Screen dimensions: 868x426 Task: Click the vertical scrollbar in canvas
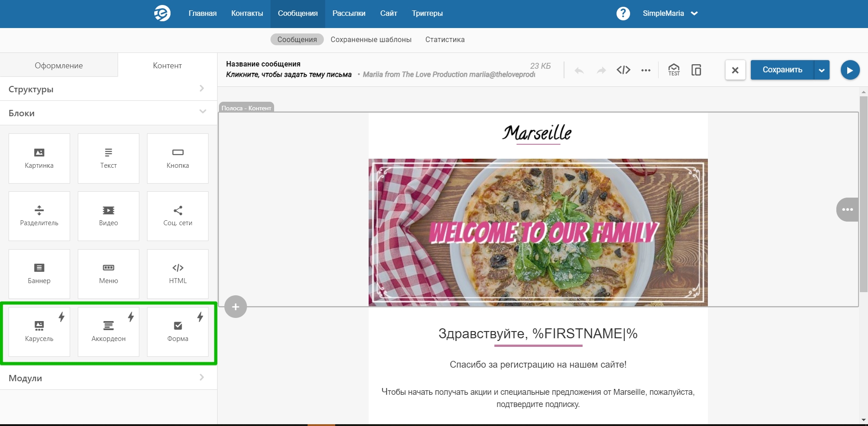[863, 194]
